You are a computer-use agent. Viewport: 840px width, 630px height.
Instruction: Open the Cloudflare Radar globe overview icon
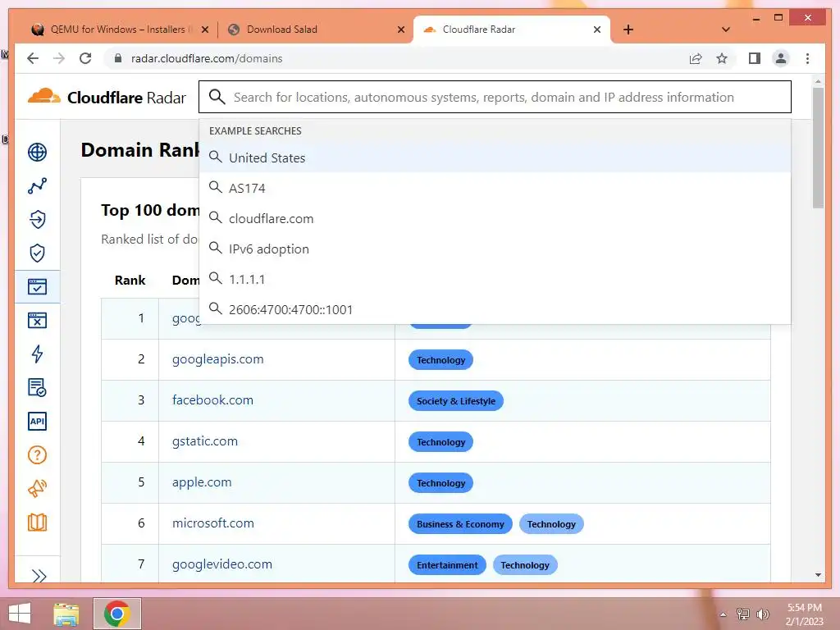(x=37, y=152)
